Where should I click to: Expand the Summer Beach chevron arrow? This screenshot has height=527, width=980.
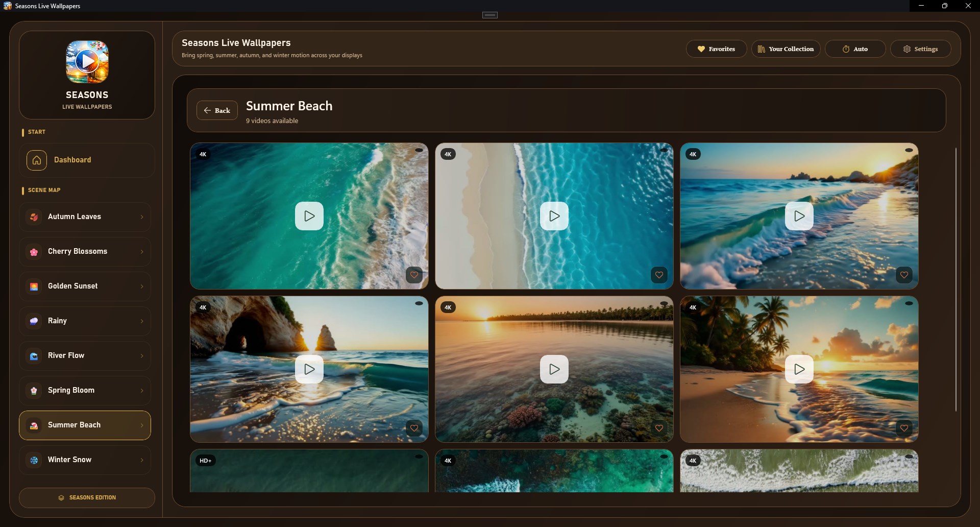point(142,425)
